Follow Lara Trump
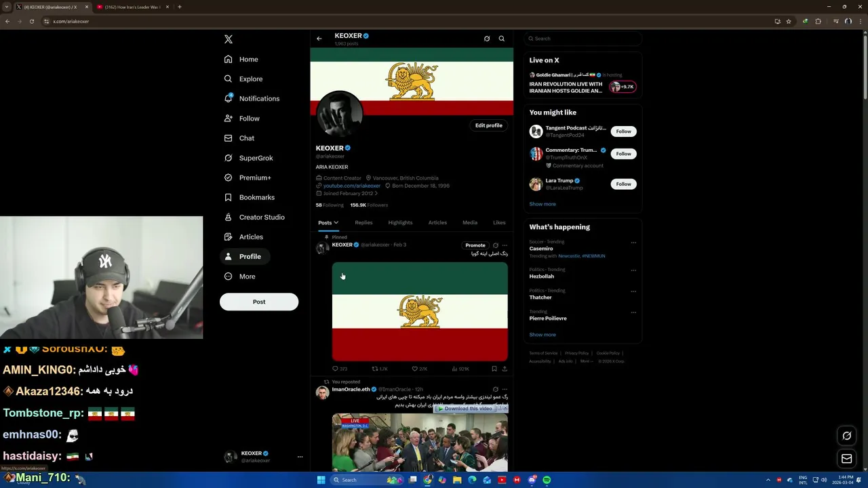 point(623,184)
